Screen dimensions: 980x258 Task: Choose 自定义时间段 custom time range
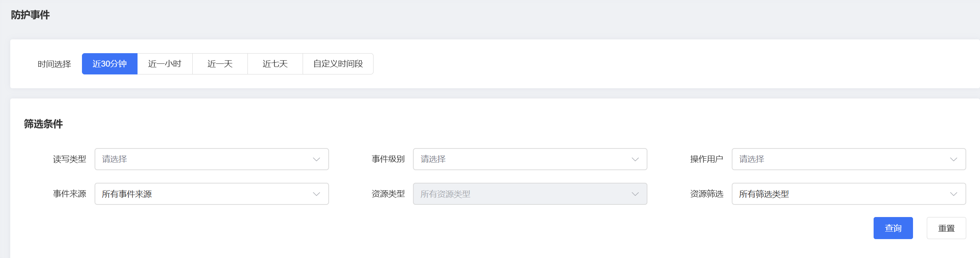(338, 64)
